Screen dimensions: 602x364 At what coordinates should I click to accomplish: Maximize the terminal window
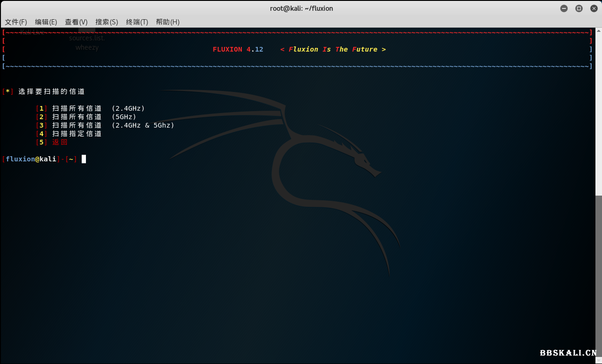(x=579, y=8)
